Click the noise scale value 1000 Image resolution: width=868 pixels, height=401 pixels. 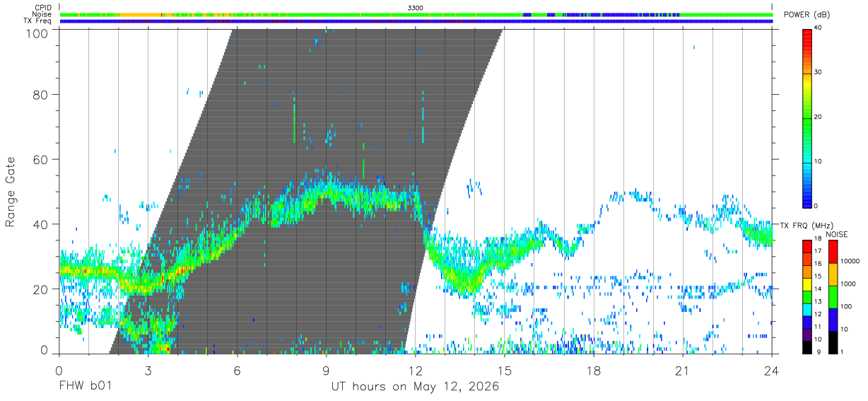point(848,283)
